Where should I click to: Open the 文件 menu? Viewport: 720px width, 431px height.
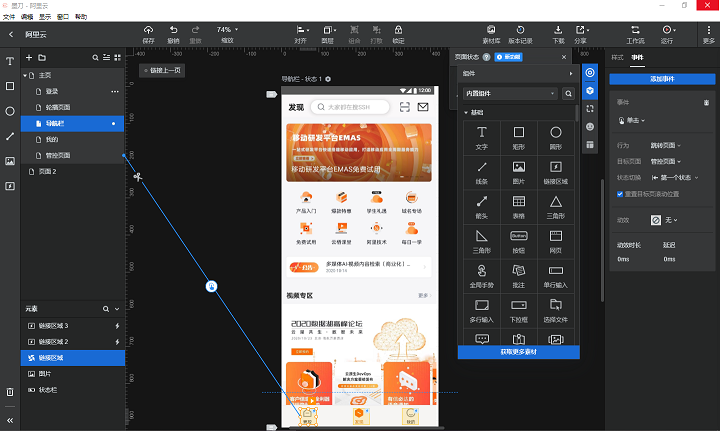(x=9, y=17)
